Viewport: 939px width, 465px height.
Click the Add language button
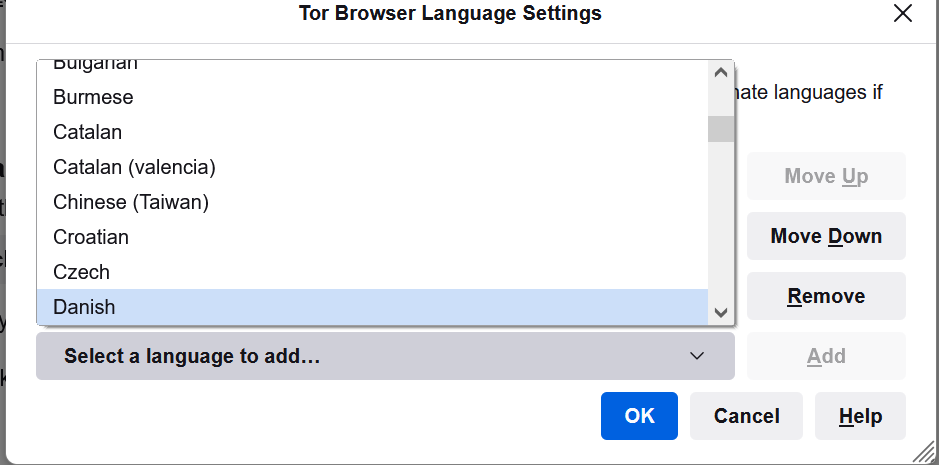click(826, 356)
